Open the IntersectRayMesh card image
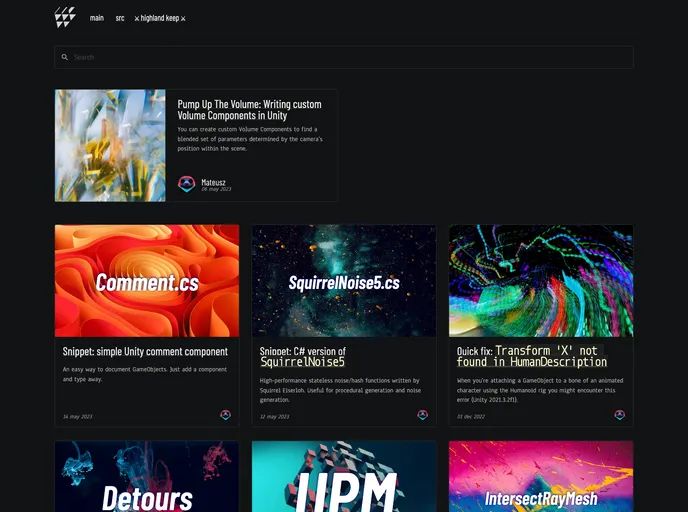The height and width of the screenshot is (512, 688). pyautogui.click(x=541, y=477)
